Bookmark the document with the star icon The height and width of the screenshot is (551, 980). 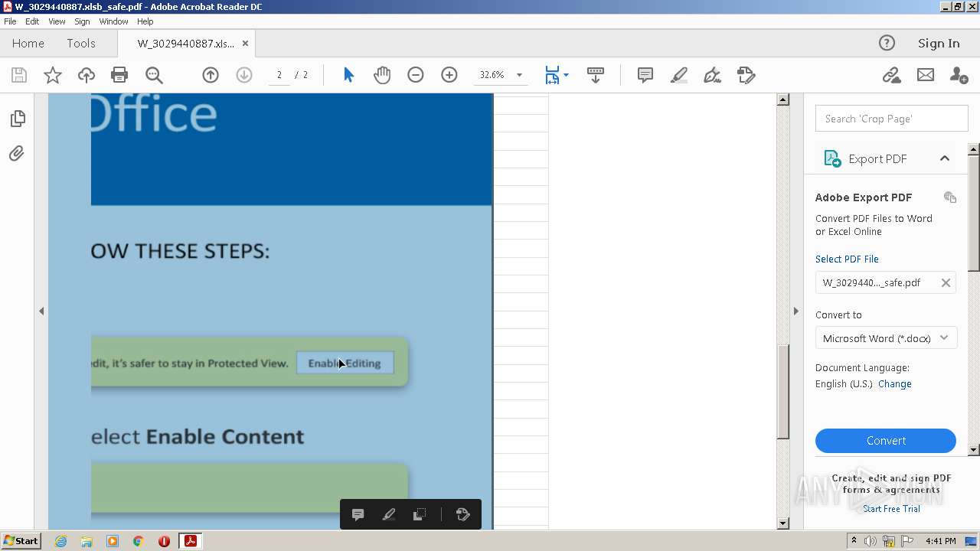tap(53, 75)
